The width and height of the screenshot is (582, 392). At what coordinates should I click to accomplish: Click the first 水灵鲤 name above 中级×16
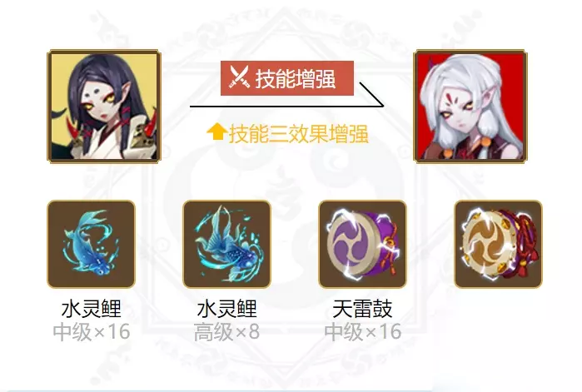click(x=92, y=309)
